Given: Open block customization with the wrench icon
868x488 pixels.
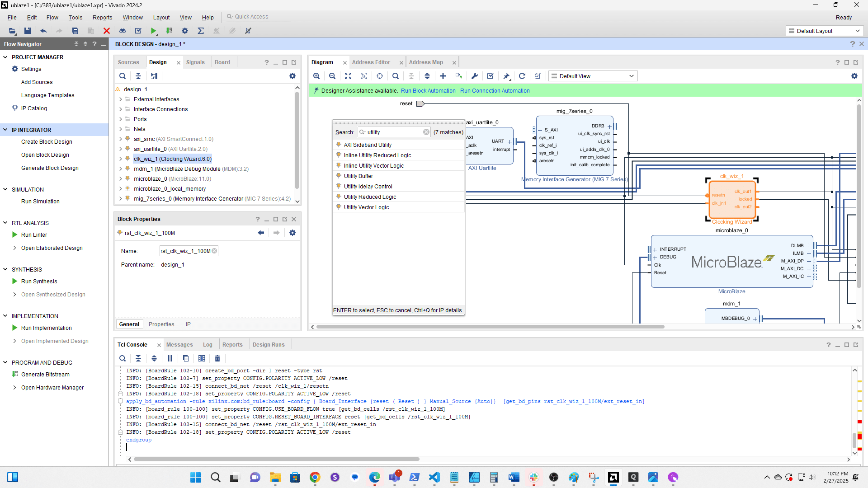Looking at the screenshot, I should [474, 76].
